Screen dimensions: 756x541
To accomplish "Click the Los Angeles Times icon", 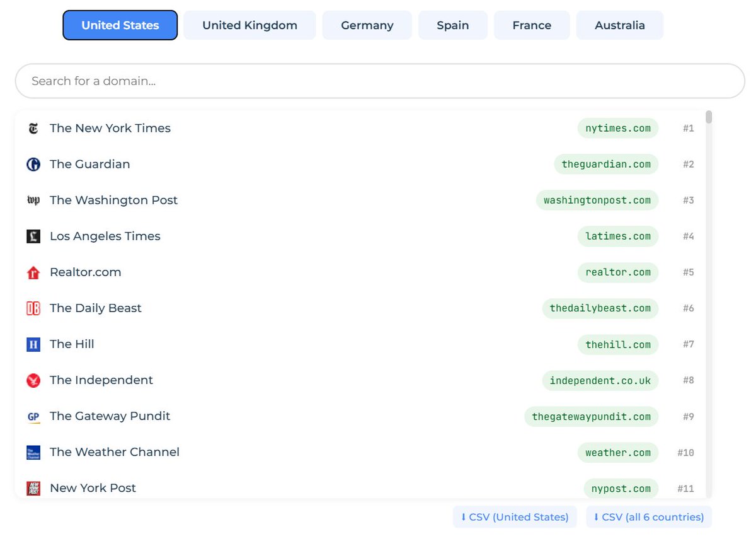I will click(33, 236).
